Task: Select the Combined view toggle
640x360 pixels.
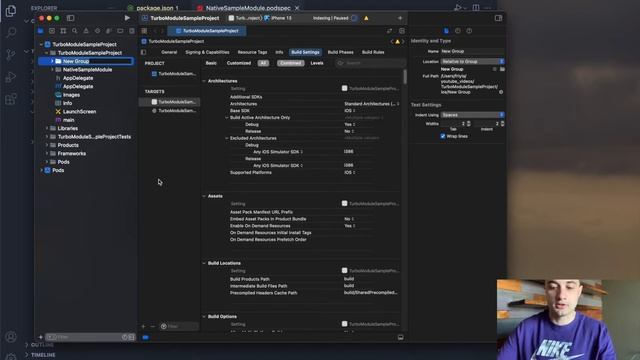Action: [291, 63]
